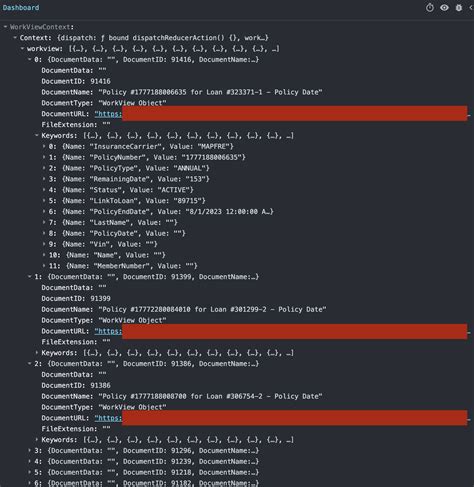Collapse the Context dispatch object
The width and height of the screenshot is (474, 487).
coord(15,38)
